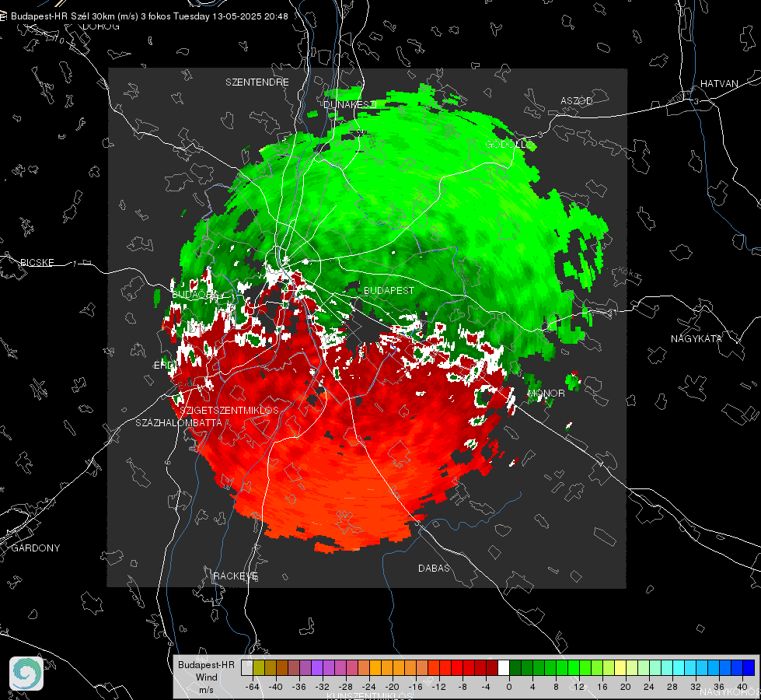Click the radar title with date 13-05-2025
The height and width of the screenshot is (700, 761).
point(149,16)
